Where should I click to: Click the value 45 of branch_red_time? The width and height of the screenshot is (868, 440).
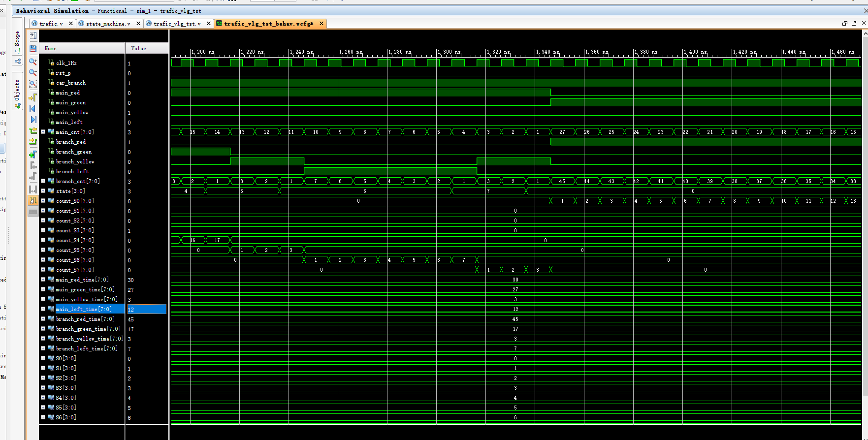(131, 319)
